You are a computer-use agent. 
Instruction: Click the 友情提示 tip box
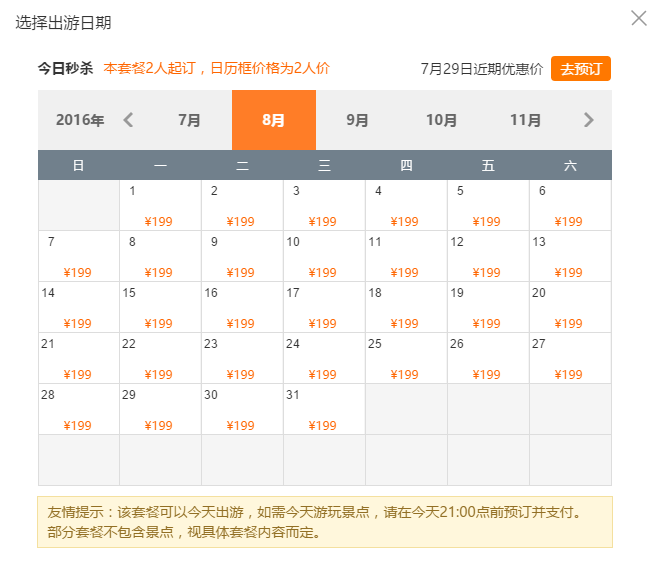325,522
